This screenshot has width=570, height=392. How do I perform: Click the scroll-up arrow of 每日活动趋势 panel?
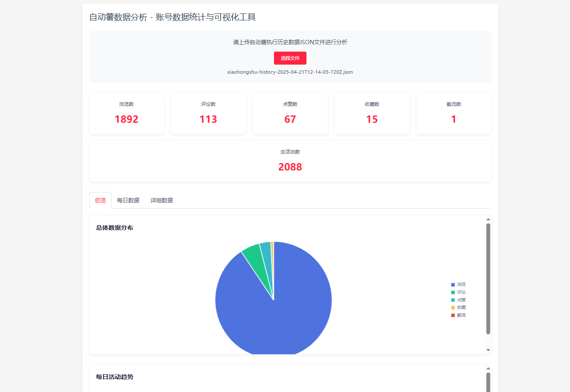pos(488,368)
